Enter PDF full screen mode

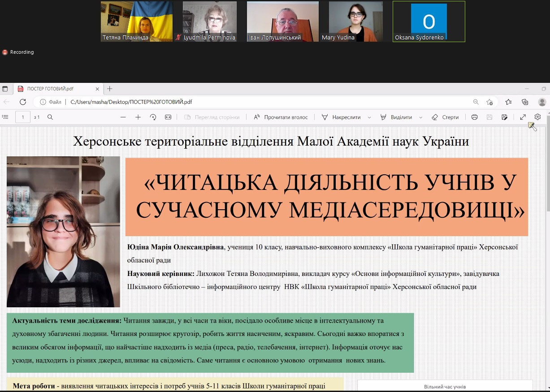(523, 117)
